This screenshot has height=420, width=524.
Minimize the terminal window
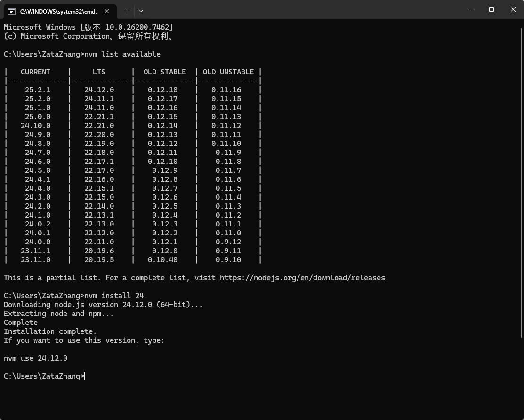470,9
